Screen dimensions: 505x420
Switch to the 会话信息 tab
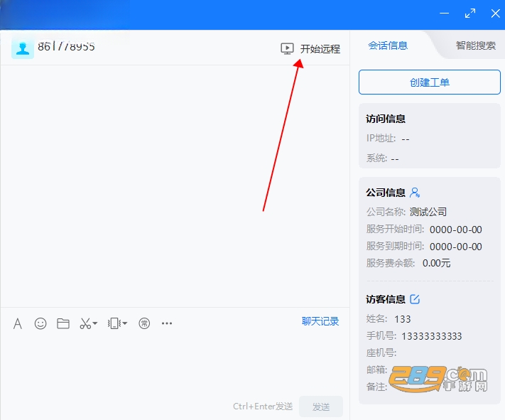[x=388, y=45]
